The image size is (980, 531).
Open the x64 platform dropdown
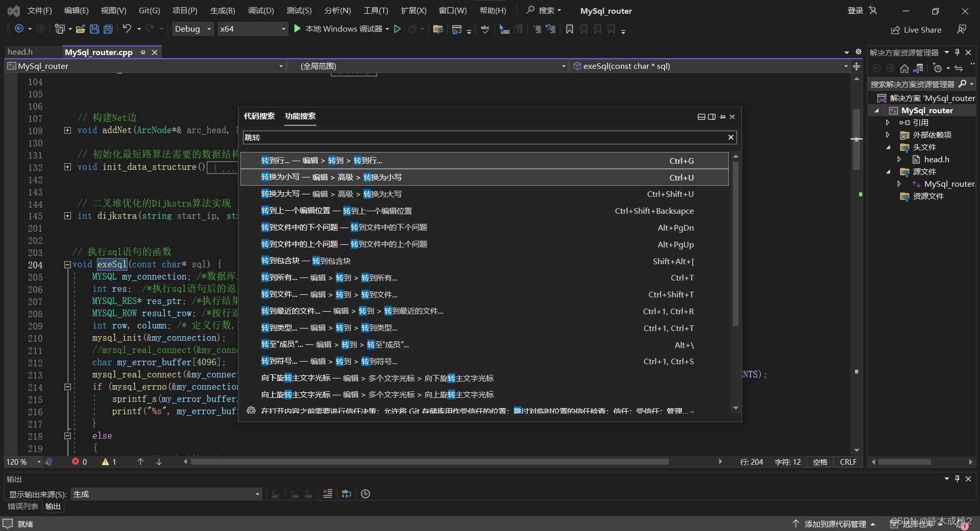[x=253, y=29]
